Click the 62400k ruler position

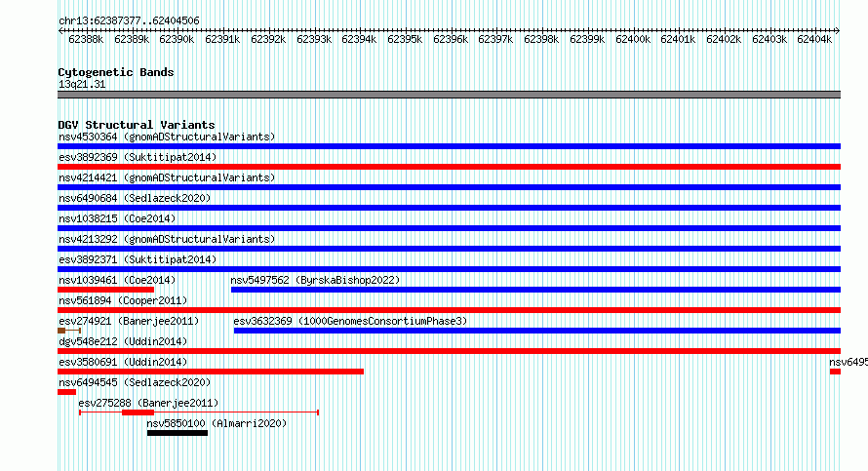click(x=633, y=39)
